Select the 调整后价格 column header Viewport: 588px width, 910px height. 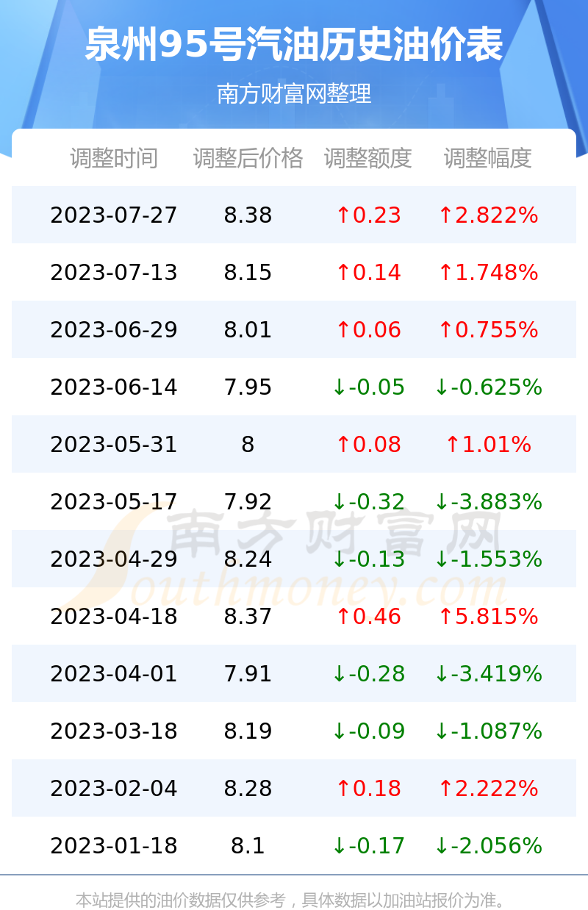click(248, 158)
